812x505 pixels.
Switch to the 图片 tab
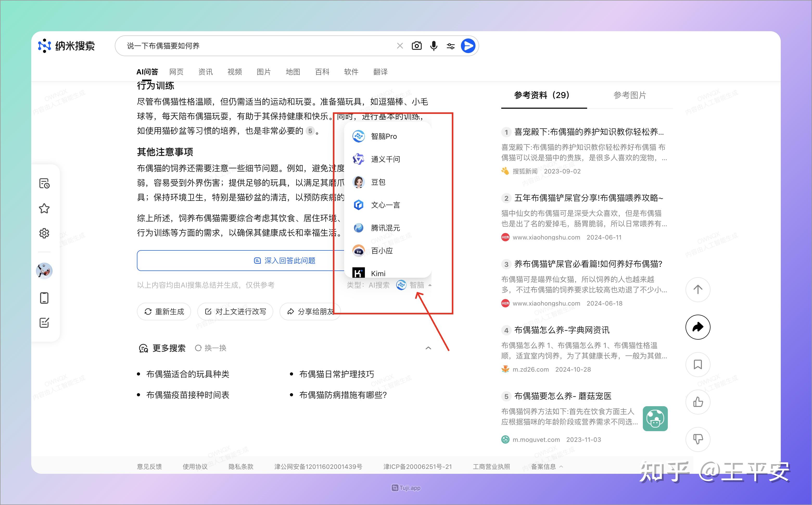click(x=264, y=72)
